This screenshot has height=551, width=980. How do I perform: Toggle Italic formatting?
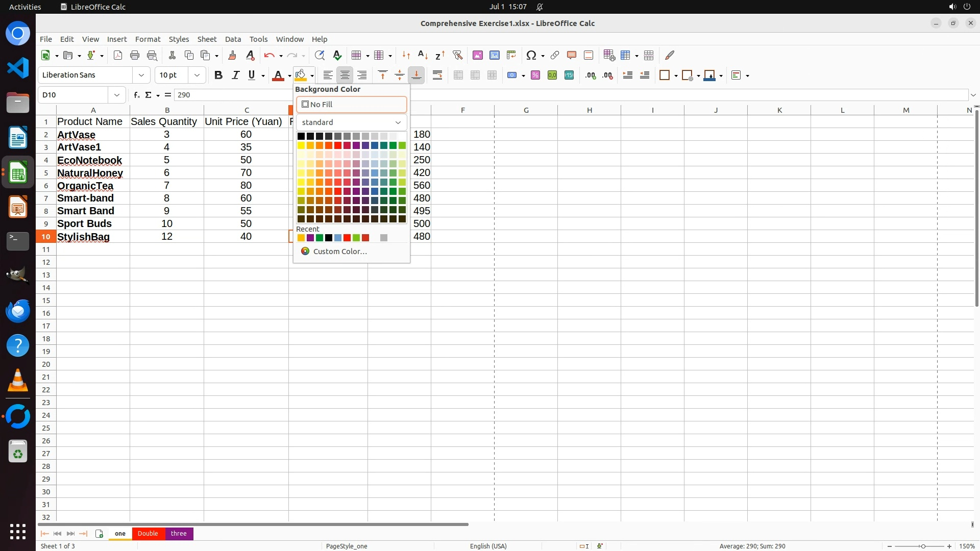(x=235, y=75)
